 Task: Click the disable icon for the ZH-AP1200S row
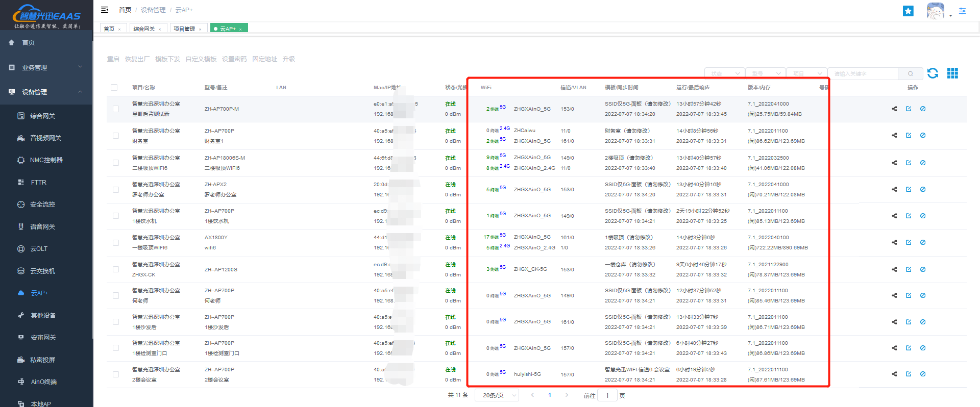923,269
